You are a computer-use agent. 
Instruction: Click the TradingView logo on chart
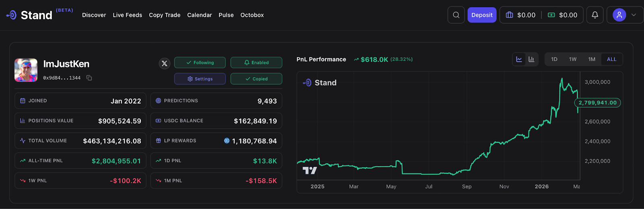coord(310,170)
